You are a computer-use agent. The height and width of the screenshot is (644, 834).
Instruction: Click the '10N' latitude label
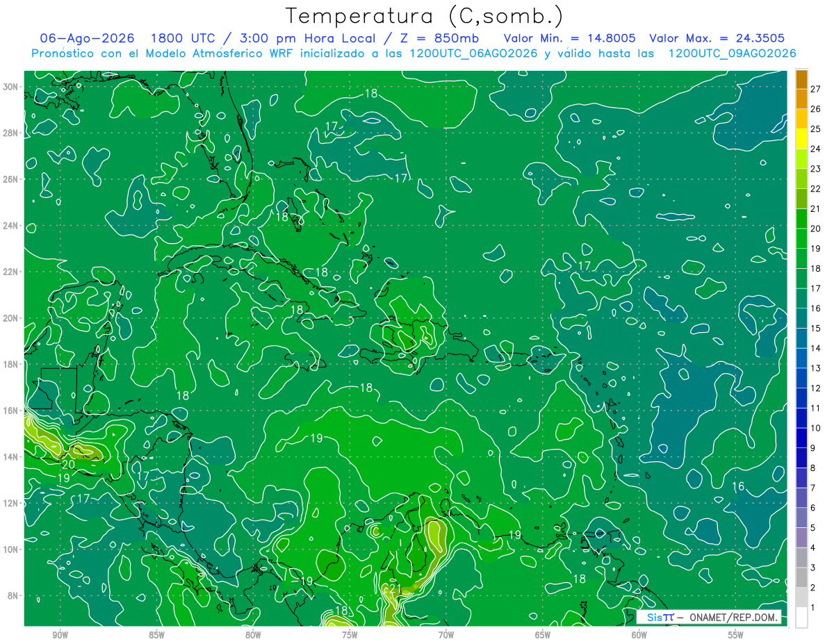click(x=11, y=550)
